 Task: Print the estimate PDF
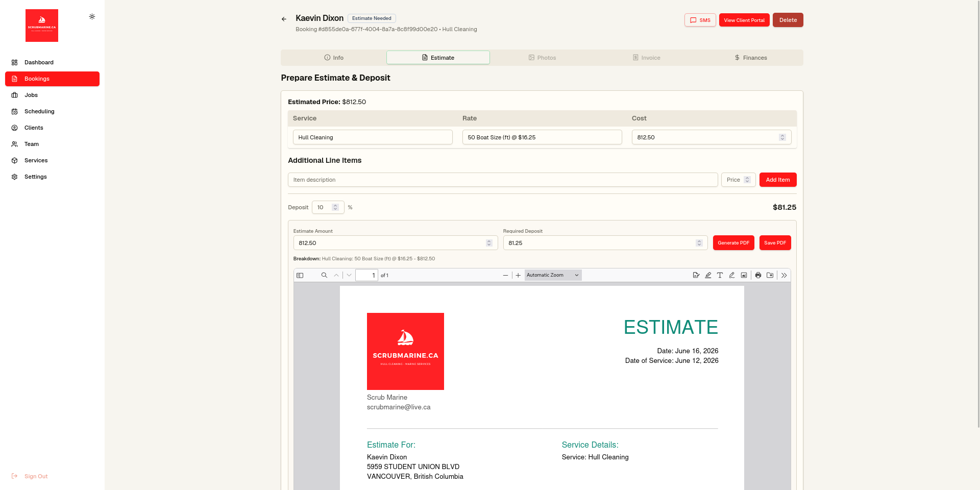tap(758, 275)
